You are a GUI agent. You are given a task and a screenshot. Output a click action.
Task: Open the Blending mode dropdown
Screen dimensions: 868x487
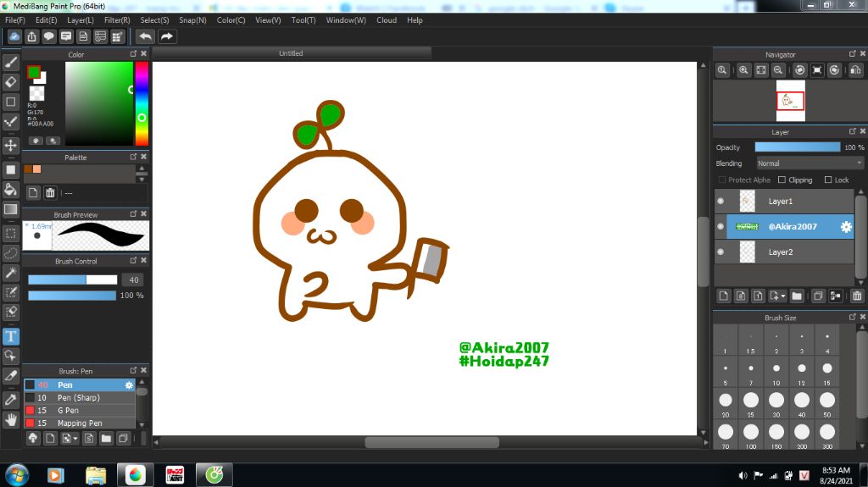coord(810,163)
